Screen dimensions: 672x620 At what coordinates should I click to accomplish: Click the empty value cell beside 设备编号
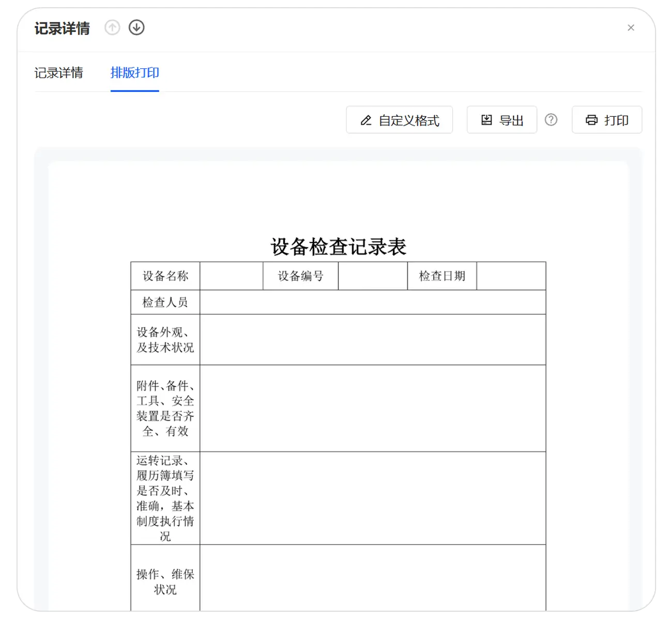tap(373, 276)
